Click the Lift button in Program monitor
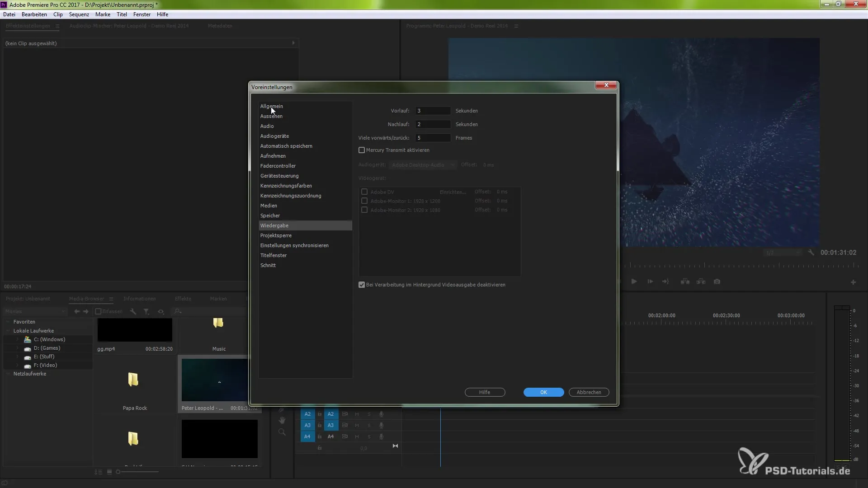868x488 pixels. click(685, 282)
